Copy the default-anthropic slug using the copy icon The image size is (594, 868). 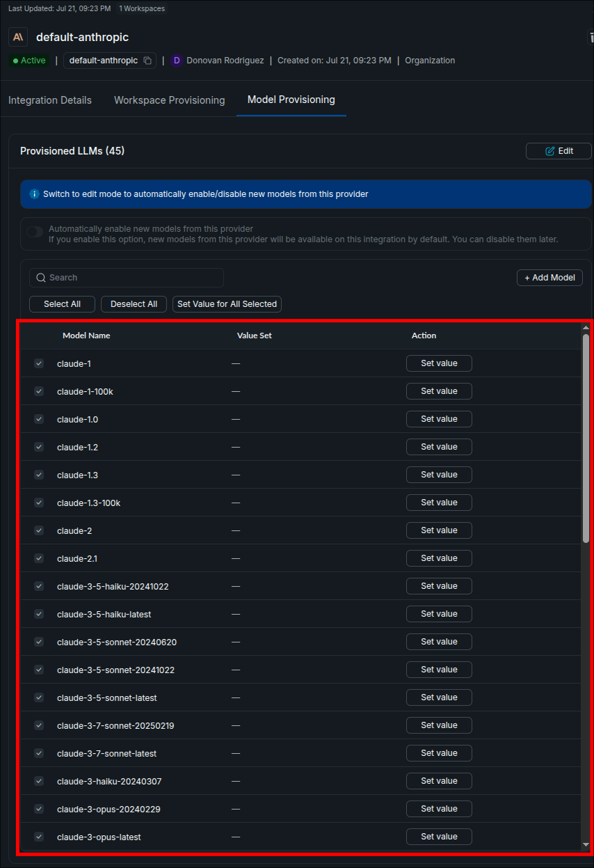click(x=147, y=61)
